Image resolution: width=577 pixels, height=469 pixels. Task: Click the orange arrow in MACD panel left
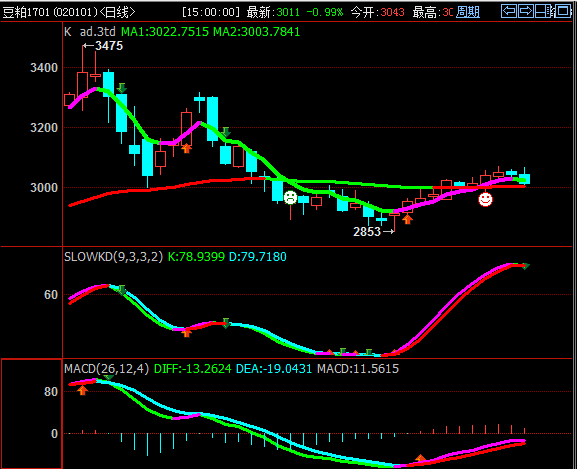(82, 390)
